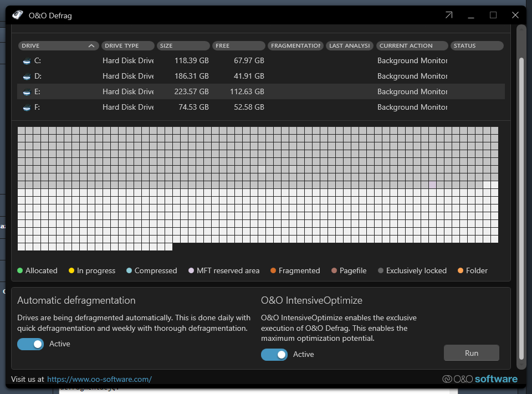
Task: Click the 52.58 GB free value
Action: click(249, 108)
